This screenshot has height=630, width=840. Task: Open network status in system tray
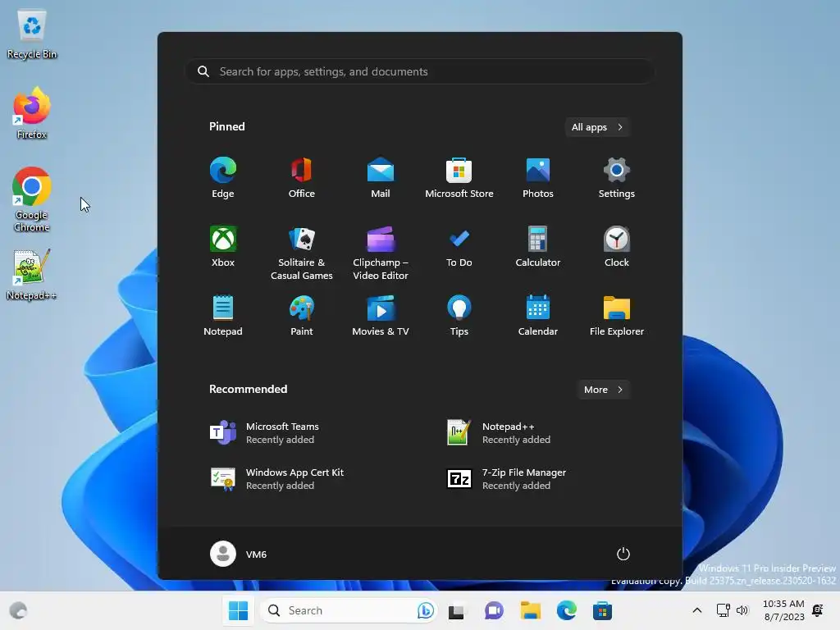tap(724, 610)
